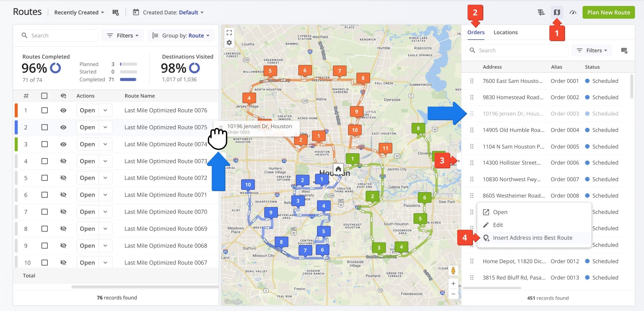This screenshot has width=644, height=311.
Task: Toggle visibility for Last Mile Optimized Route 0076
Action: (x=64, y=110)
